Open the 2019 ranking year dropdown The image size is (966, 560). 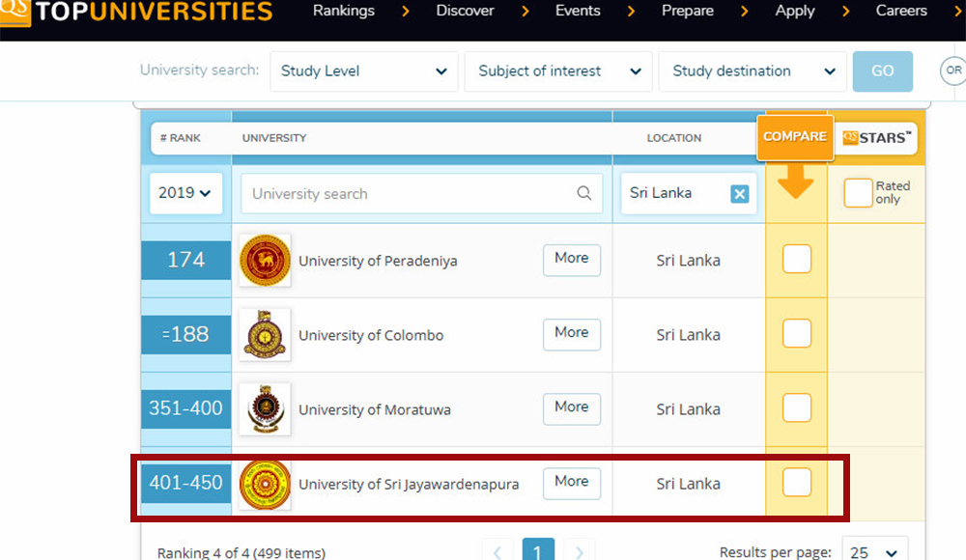(x=185, y=193)
